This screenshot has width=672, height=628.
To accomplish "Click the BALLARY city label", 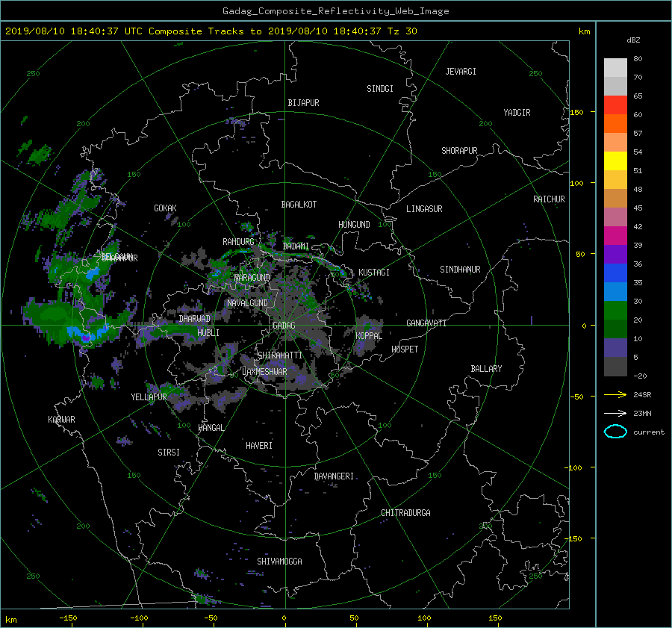I will tap(486, 369).
